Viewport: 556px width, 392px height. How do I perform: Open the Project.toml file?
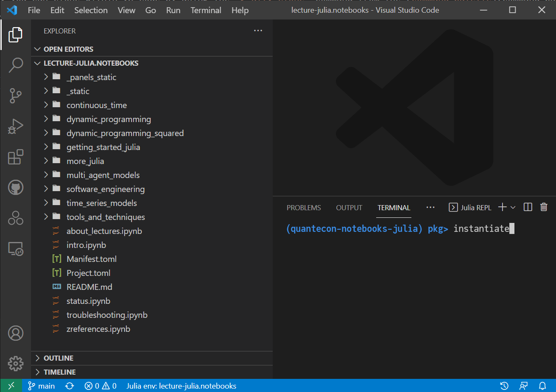(x=88, y=273)
